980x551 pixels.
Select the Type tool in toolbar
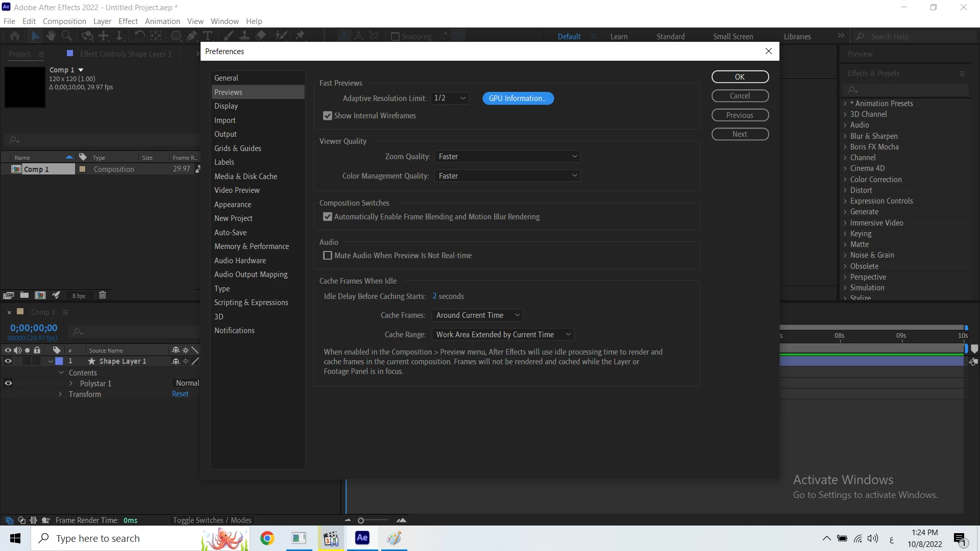(x=208, y=36)
